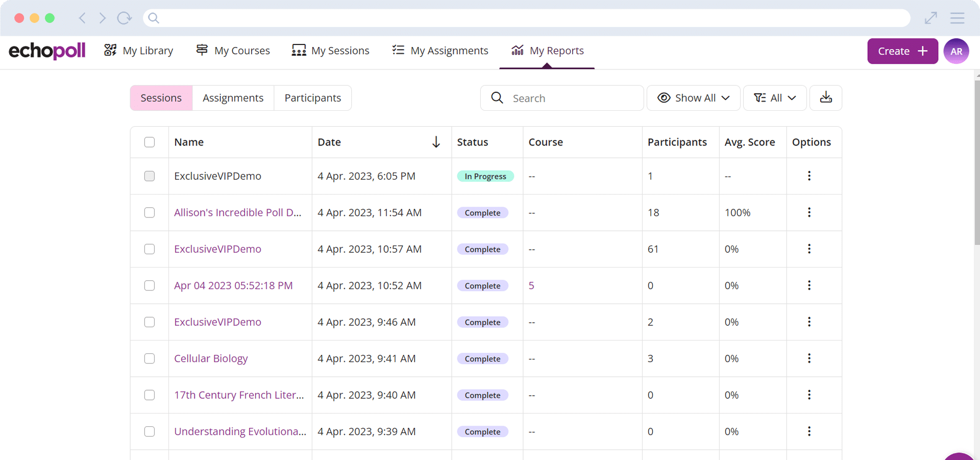Open Apr 04 2023 05:52:18 PM session

(x=233, y=285)
